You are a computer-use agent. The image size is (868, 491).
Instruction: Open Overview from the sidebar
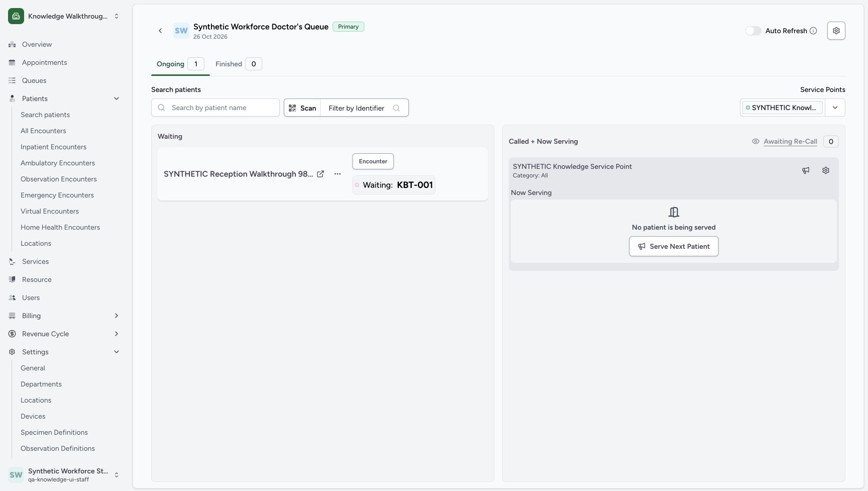[64, 44]
